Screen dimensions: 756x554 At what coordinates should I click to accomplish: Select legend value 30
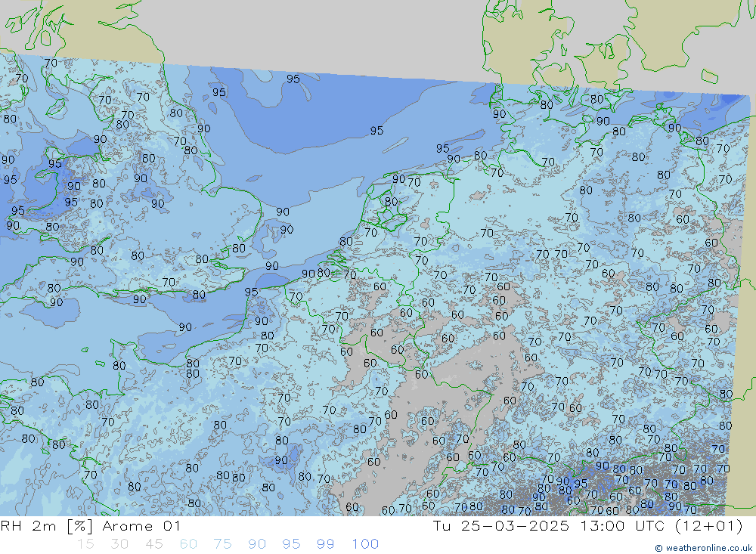coord(119,544)
